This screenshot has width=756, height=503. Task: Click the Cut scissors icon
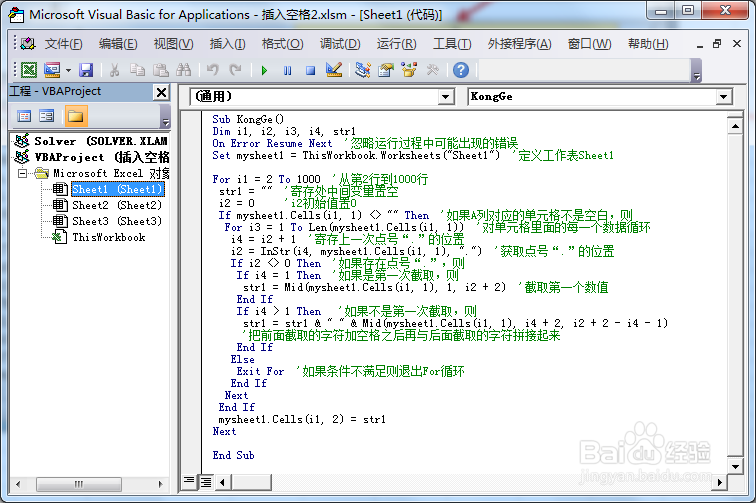[114, 70]
